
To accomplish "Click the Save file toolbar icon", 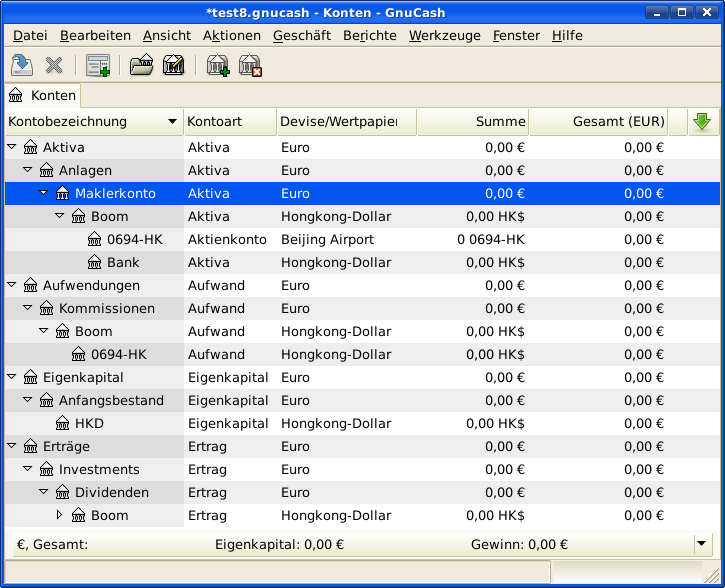I will coord(21,66).
